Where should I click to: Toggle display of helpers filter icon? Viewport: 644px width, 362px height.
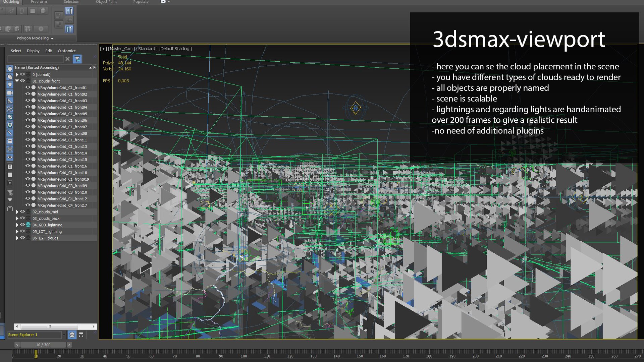[10, 101]
